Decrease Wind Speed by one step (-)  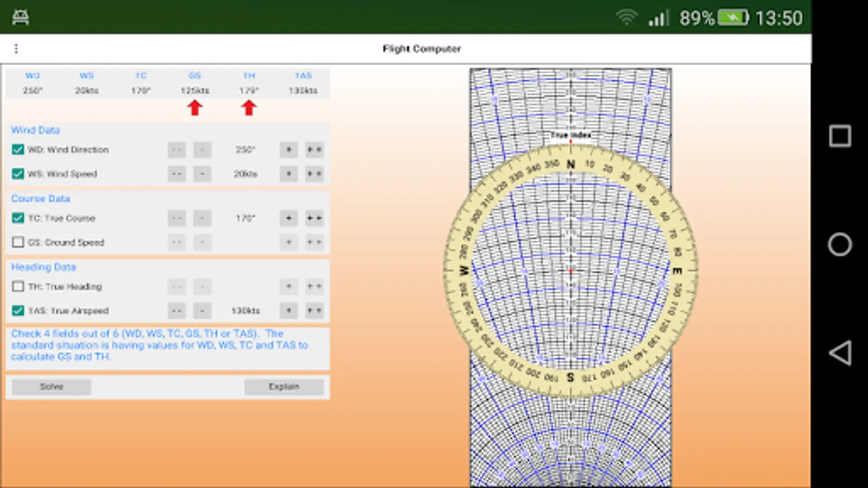click(x=202, y=174)
